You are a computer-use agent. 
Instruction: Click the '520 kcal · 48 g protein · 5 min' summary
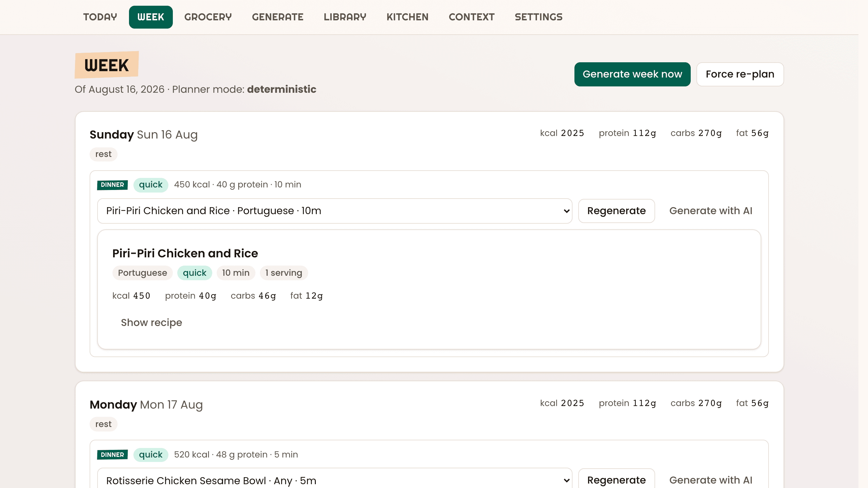pyautogui.click(x=236, y=455)
